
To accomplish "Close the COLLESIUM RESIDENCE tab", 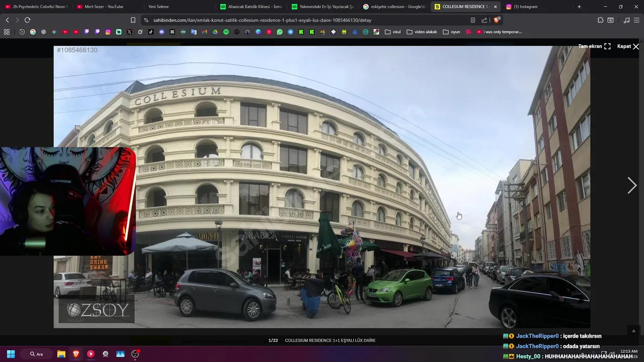I will 495,7.
